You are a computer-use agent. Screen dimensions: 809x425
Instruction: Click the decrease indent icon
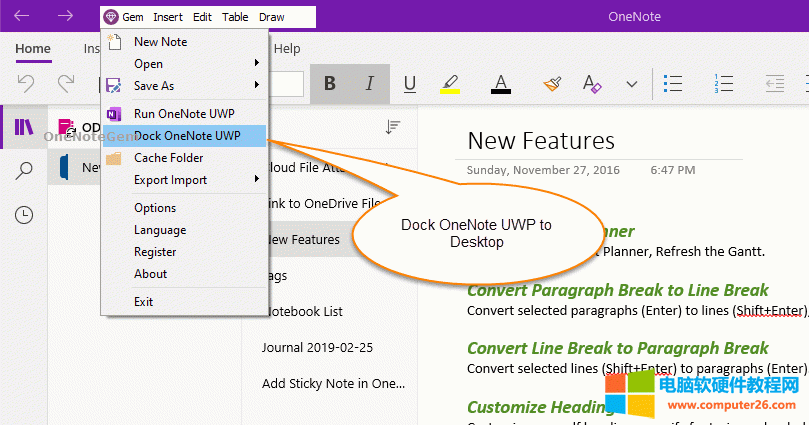click(x=774, y=83)
